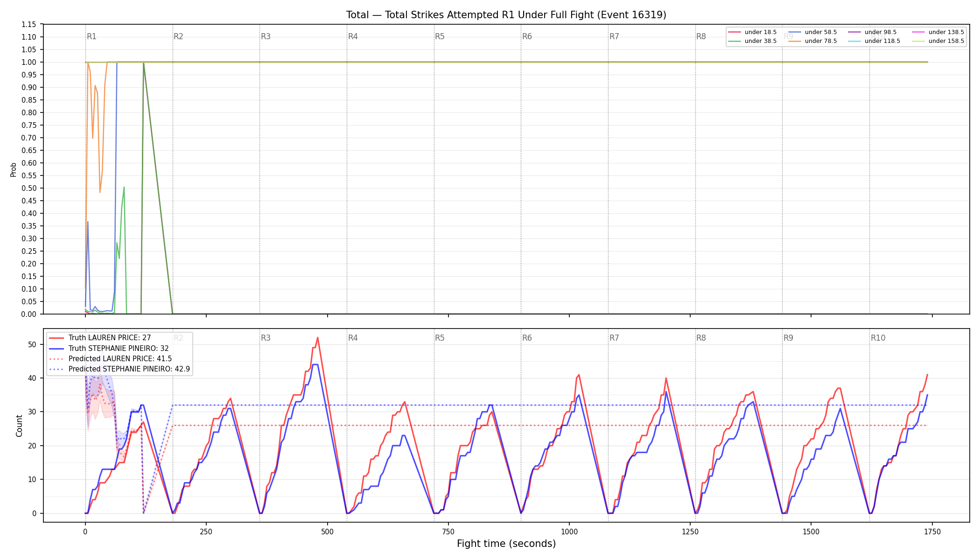
Task: Click the 1500 tick on fight time axis
Action: click(811, 532)
